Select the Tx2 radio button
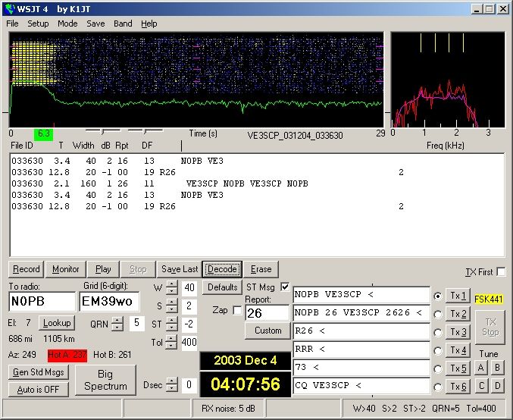This screenshot has width=513, height=420. 438,315
